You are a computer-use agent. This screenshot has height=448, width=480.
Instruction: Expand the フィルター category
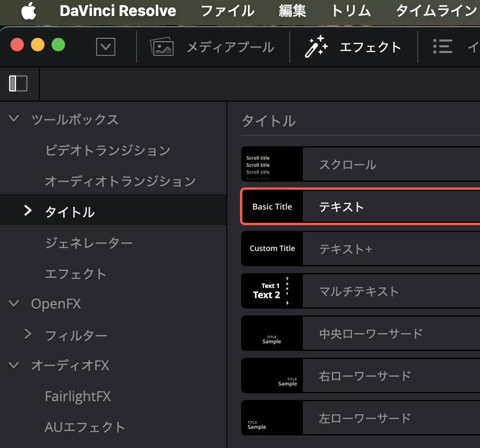tap(28, 335)
